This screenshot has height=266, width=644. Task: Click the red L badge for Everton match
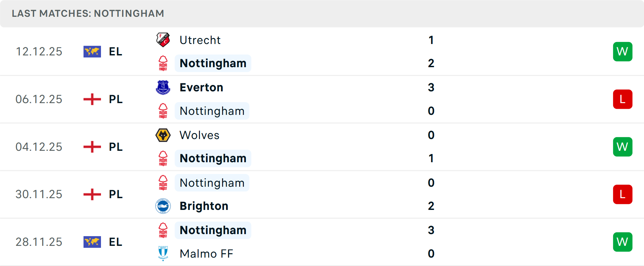[x=623, y=99]
